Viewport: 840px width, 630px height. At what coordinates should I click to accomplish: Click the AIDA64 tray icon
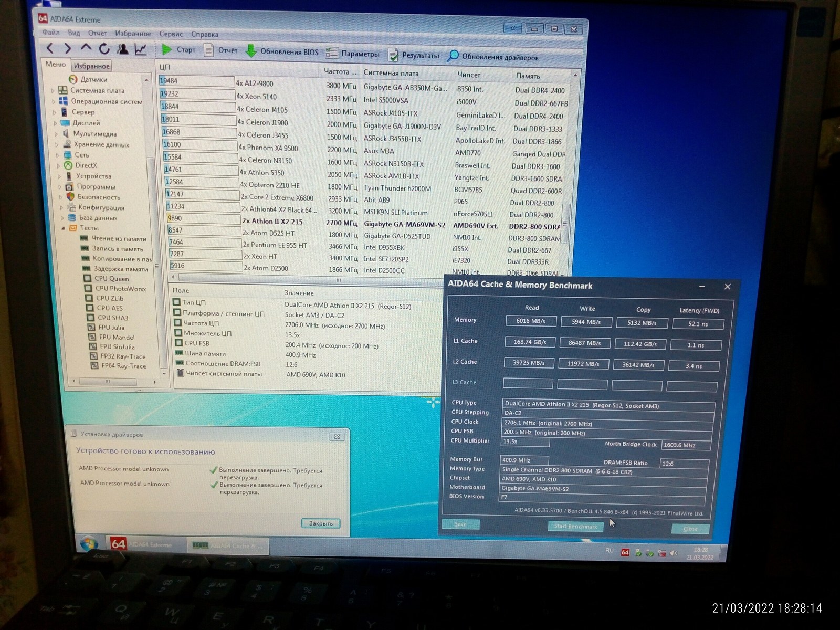(x=625, y=552)
